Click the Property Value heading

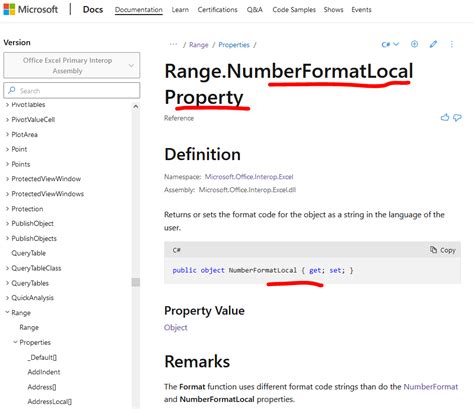click(204, 311)
